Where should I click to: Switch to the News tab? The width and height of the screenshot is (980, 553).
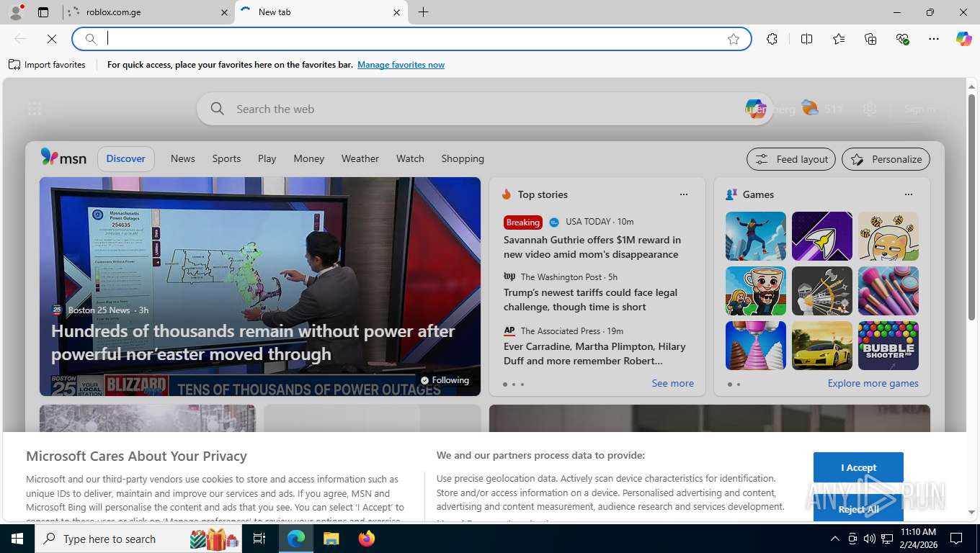183,158
